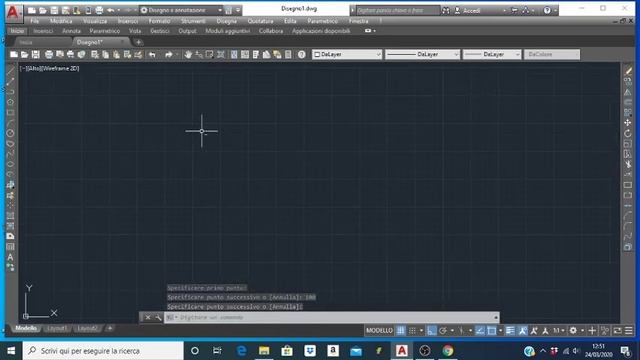Click the Help question mark in standard toolbar
The height and width of the screenshot is (360, 640).
(302, 54)
